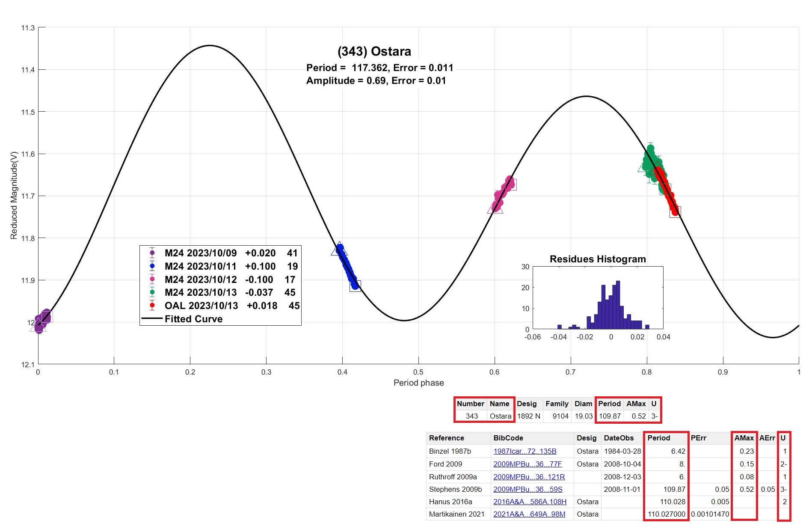
Task: Click the Number column header in summary table
Action: click(x=470, y=404)
